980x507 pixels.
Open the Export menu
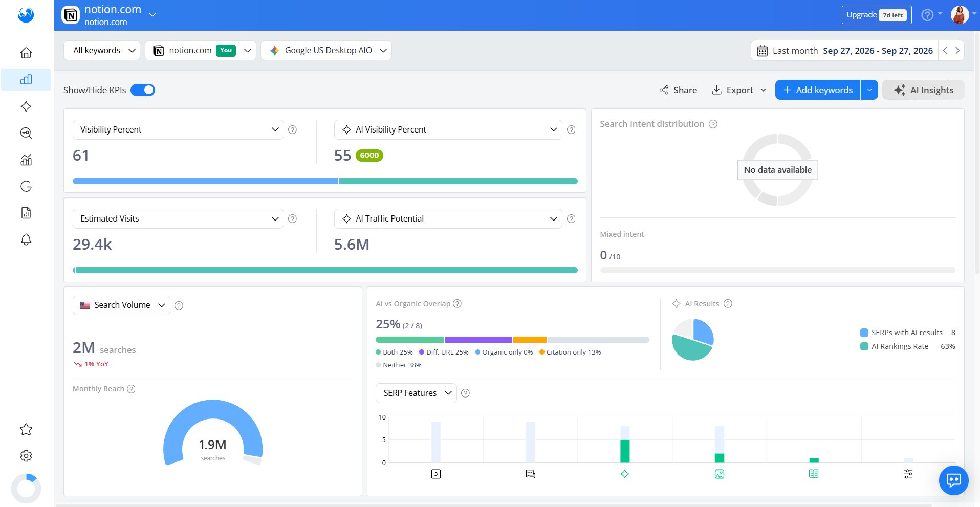(739, 90)
